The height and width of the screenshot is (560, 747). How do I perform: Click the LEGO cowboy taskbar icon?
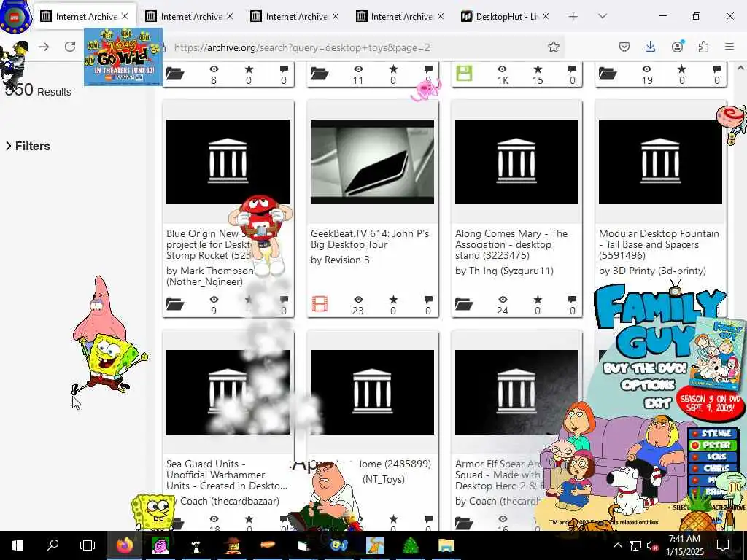232,545
